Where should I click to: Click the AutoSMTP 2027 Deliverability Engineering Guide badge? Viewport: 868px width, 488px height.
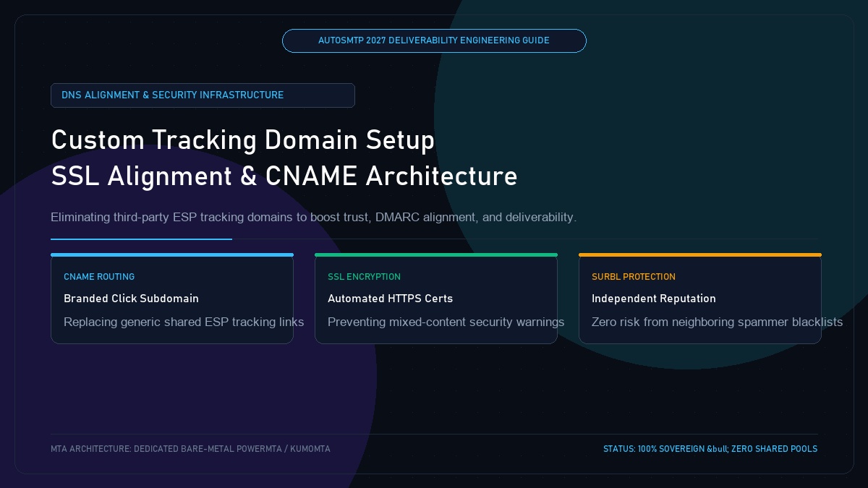tap(434, 40)
